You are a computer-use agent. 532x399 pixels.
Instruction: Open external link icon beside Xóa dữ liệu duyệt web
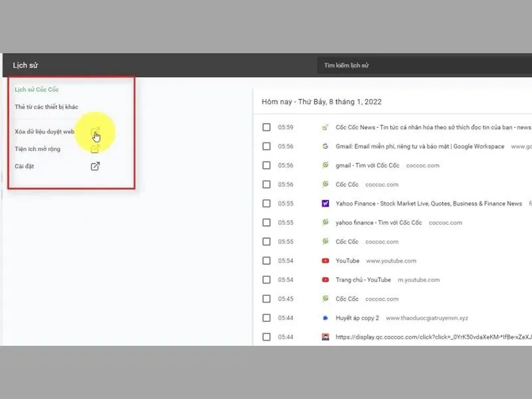point(95,132)
